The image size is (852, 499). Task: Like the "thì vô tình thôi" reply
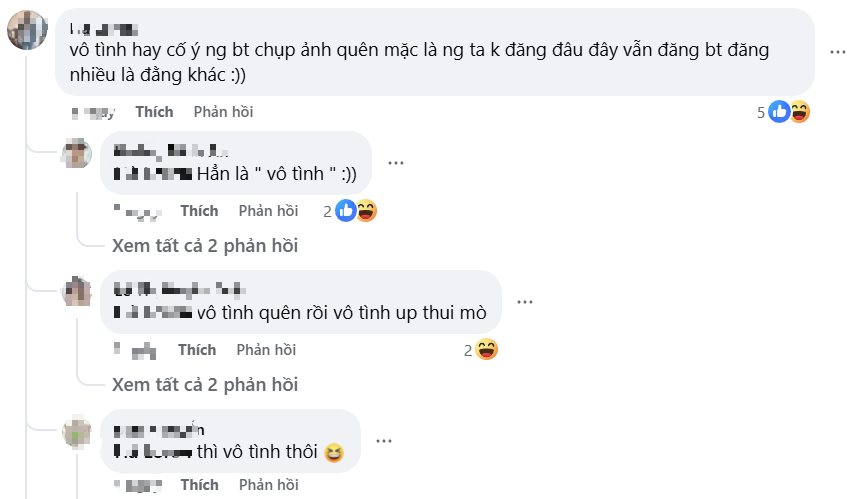click(x=199, y=485)
